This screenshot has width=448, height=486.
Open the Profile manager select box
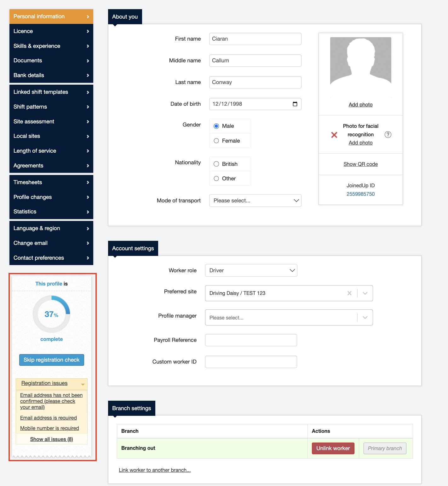coord(289,318)
